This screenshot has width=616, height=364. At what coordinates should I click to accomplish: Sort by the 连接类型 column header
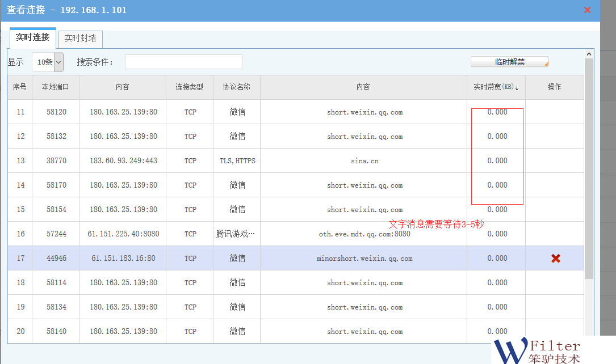point(190,87)
